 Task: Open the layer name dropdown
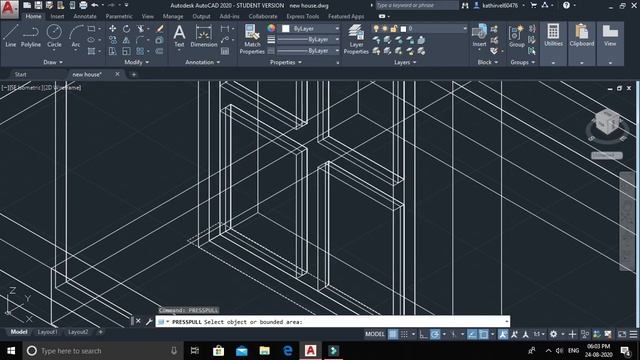(x=464, y=29)
